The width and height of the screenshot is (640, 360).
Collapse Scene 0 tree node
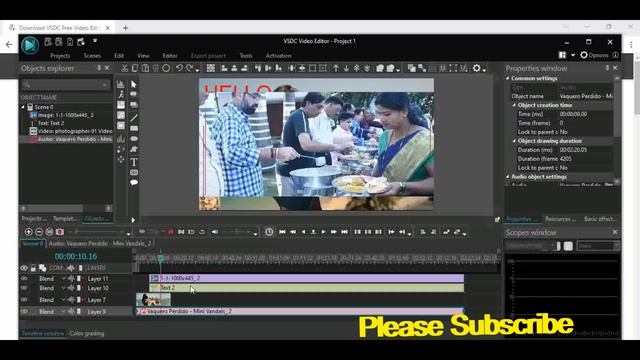tap(23, 107)
